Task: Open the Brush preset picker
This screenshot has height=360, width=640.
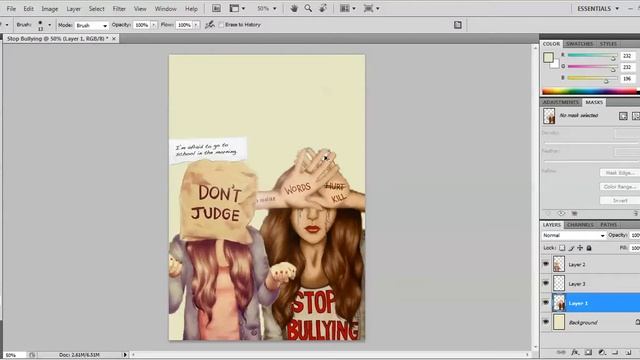Action: (x=44, y=25)
